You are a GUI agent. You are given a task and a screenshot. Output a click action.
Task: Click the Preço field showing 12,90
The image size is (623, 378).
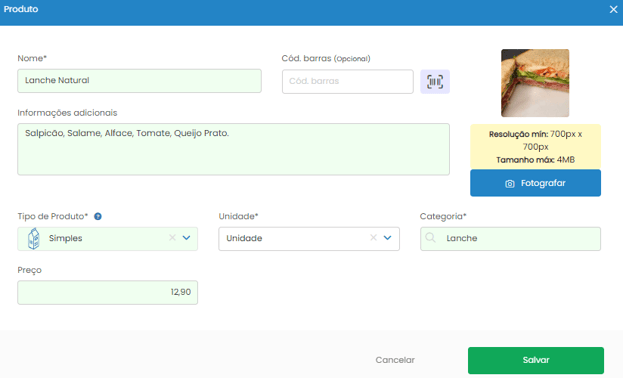(107, 292)
